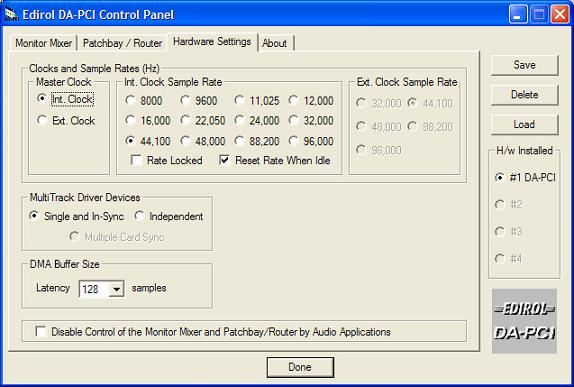574x387 pixels.
Task: Toggle Disable Control of Monitor Mixer checkbox
Action: pos(41,331)
